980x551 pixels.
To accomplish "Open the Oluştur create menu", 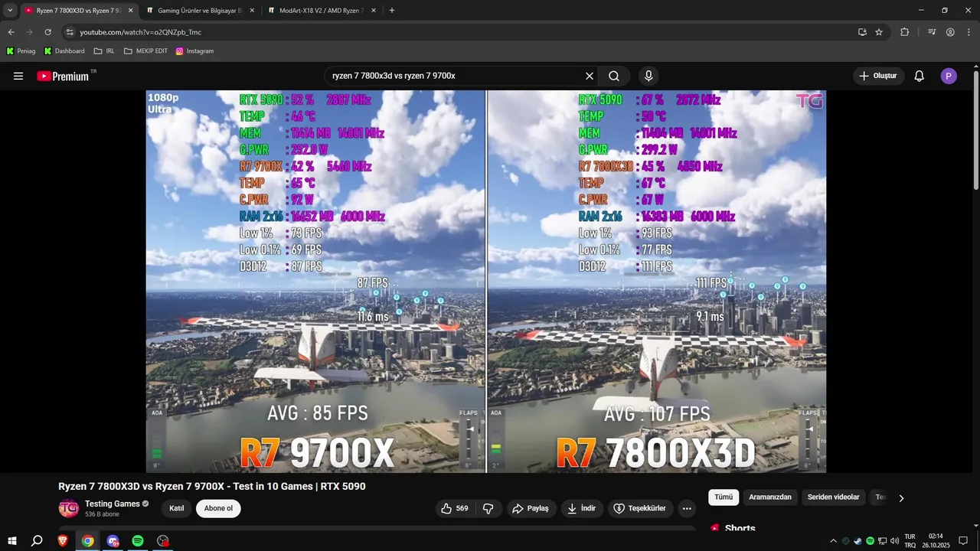I will [x=878, y=76].
